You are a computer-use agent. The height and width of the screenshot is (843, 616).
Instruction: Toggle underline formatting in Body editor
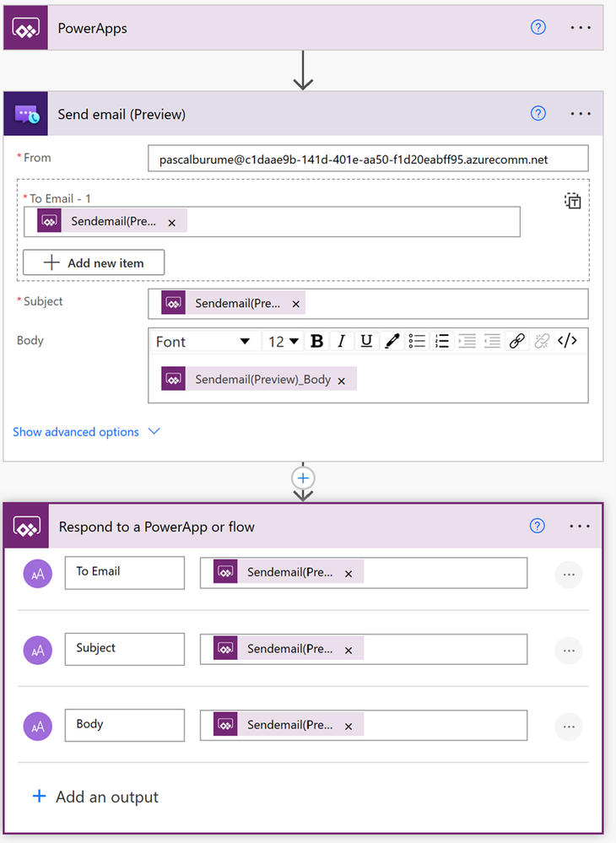click(x=366, y=341)
